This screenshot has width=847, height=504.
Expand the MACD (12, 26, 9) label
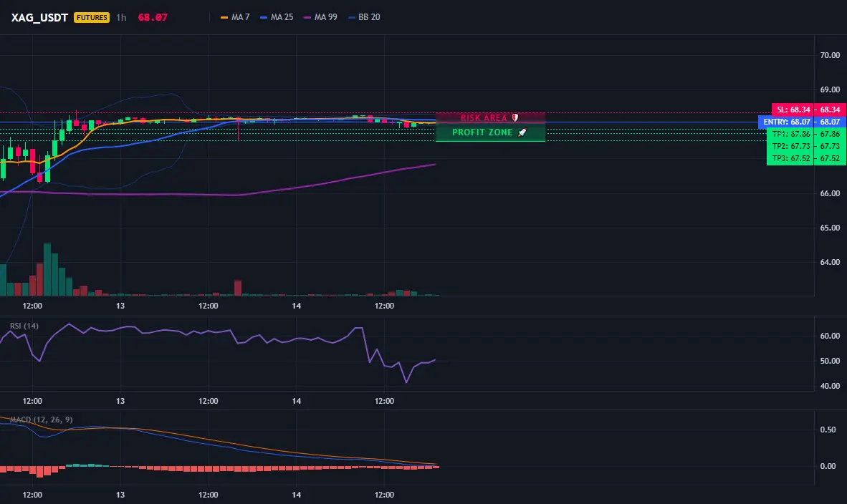tap(41, 420)
